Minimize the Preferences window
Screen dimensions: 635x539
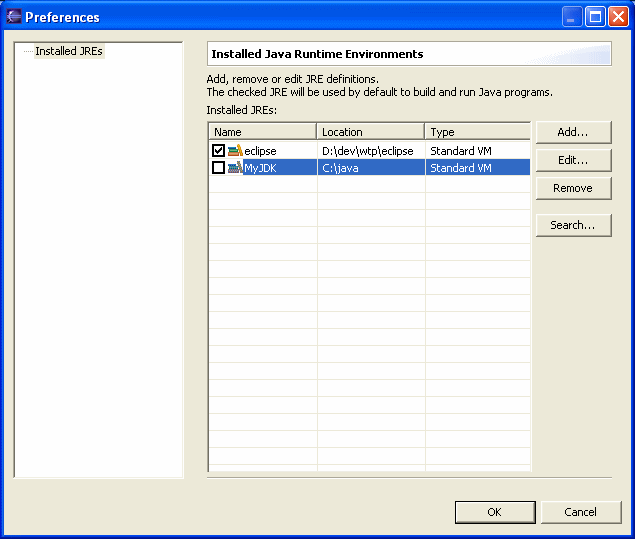tap(572, 17)
